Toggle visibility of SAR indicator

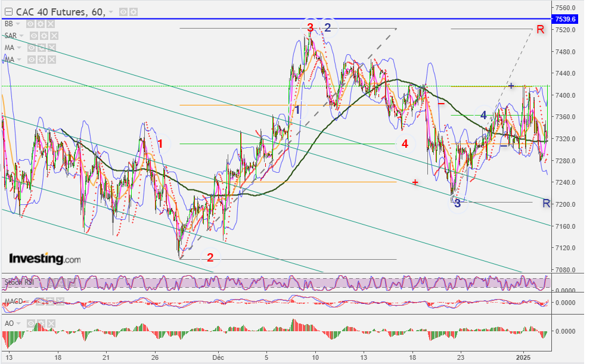click(33, 36)
